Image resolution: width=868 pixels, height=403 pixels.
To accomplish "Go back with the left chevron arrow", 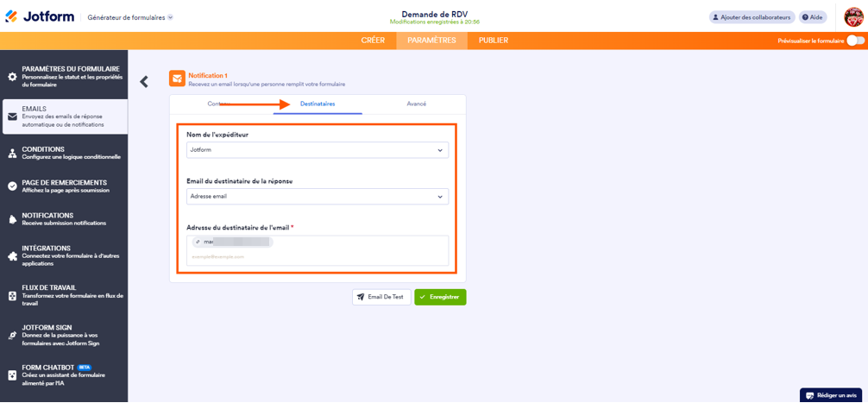I will 144,81.
